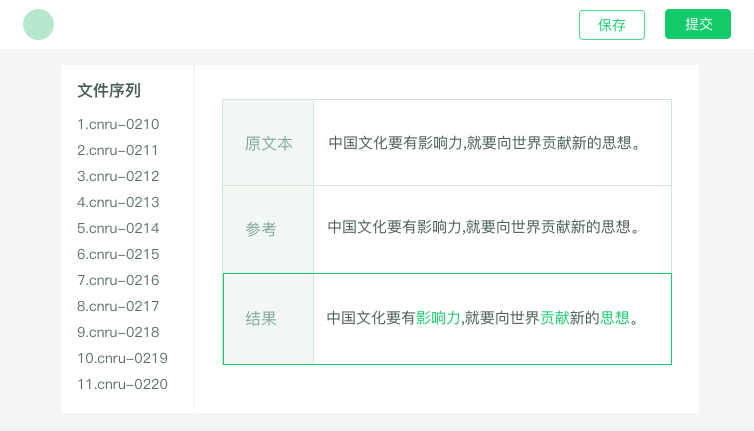This screenshot has width=754, height=431.
Task: Select file 10.cnru-0219
Action: point(122,358)
